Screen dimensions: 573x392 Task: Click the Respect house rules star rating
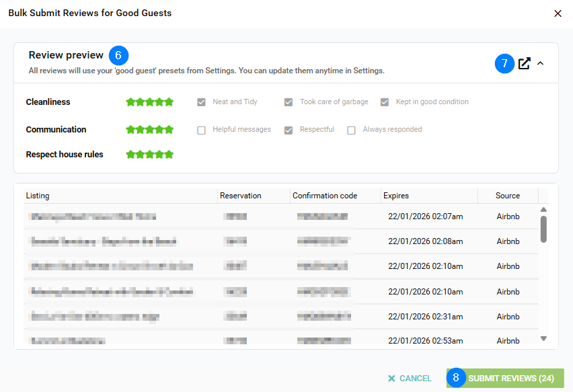(150, 155)
